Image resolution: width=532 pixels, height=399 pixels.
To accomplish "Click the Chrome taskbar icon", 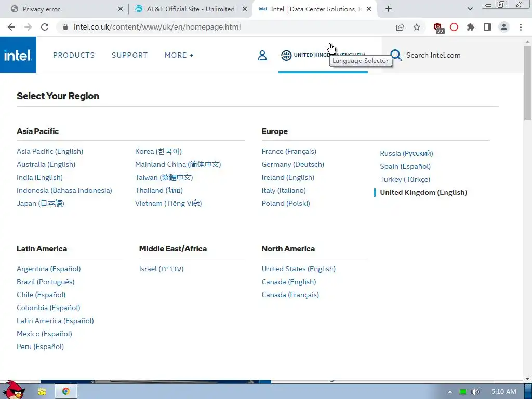I will 66,392.
